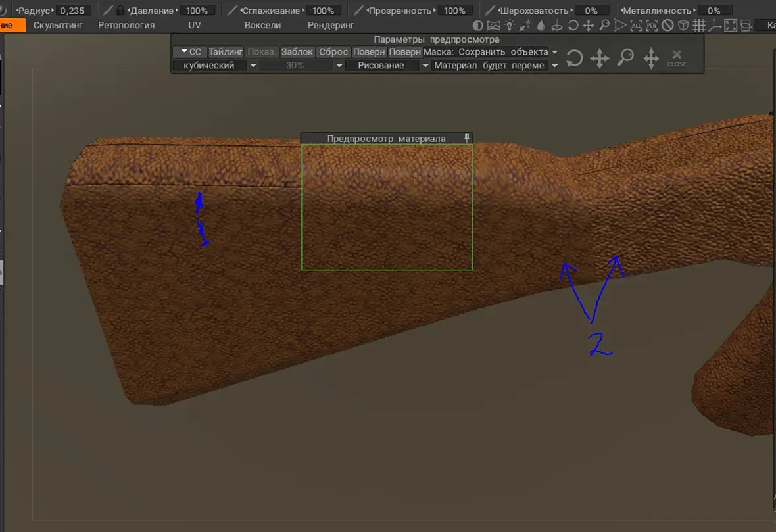Toggle the Заблок option in preview panel

[297, 51]
